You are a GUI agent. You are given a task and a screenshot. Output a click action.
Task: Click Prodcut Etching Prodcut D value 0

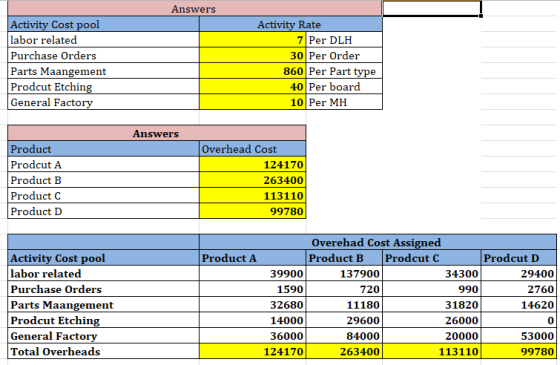tap(519, 320)
